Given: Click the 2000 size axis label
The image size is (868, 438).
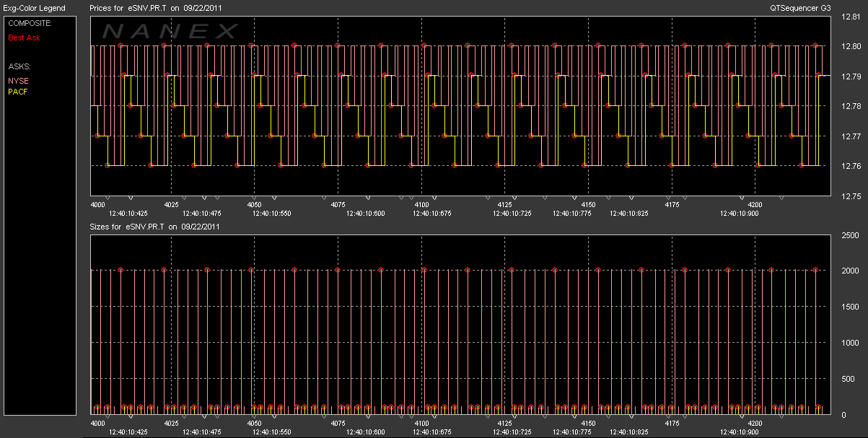Looking at the screenshot, I should 850,271.
